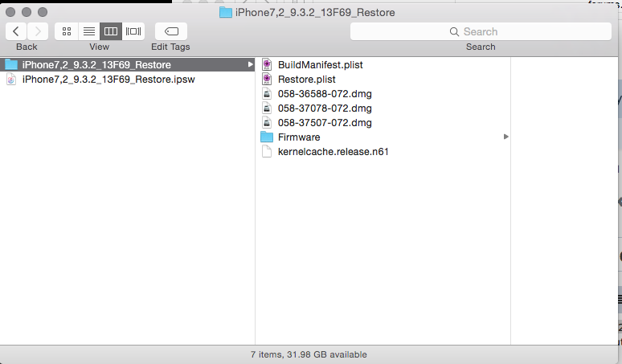The height and width of the screenshot is (364, 622).
Task: Minimize the Finder window
Action: pyautogui.click(x=27, y=12)
